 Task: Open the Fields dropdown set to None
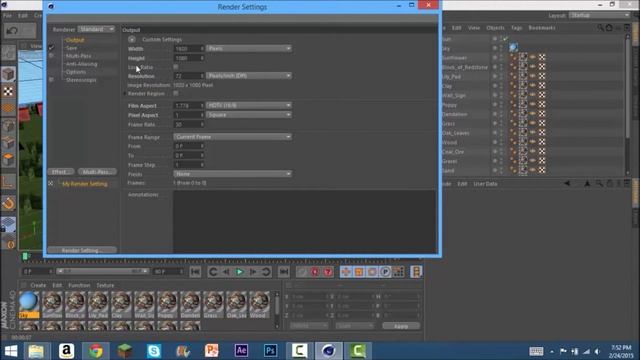(232, 174)
